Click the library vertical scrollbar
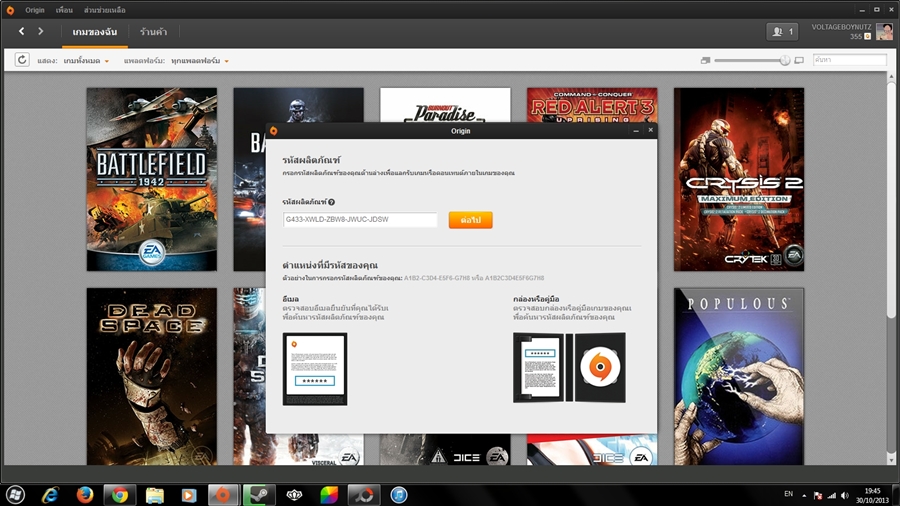 (x=891, y=200)
